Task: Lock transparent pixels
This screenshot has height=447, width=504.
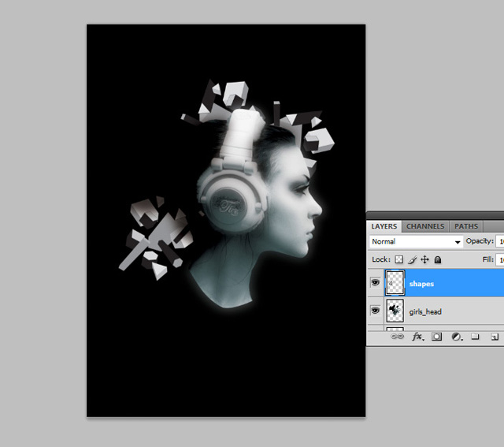Action: (x=399, y=259)
